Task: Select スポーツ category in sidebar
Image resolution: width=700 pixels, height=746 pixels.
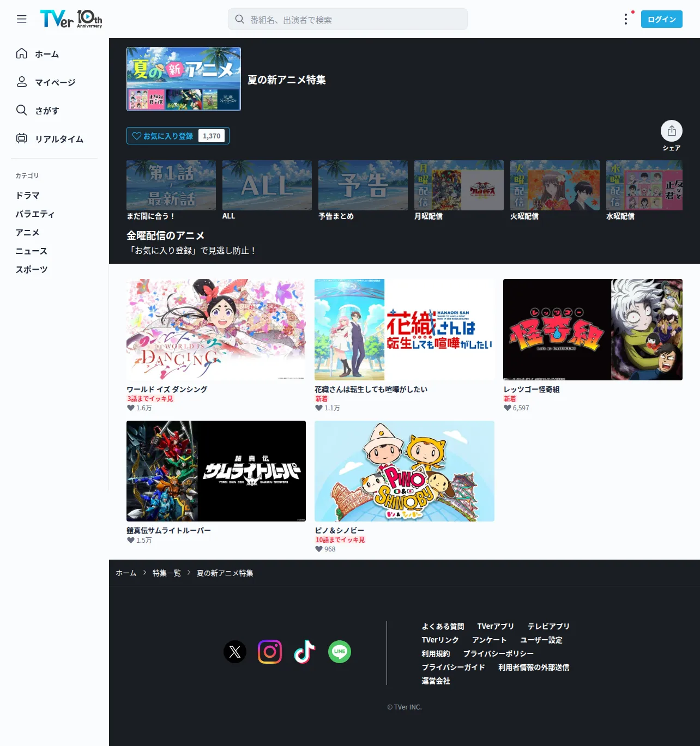Action: tap(32, 269)
